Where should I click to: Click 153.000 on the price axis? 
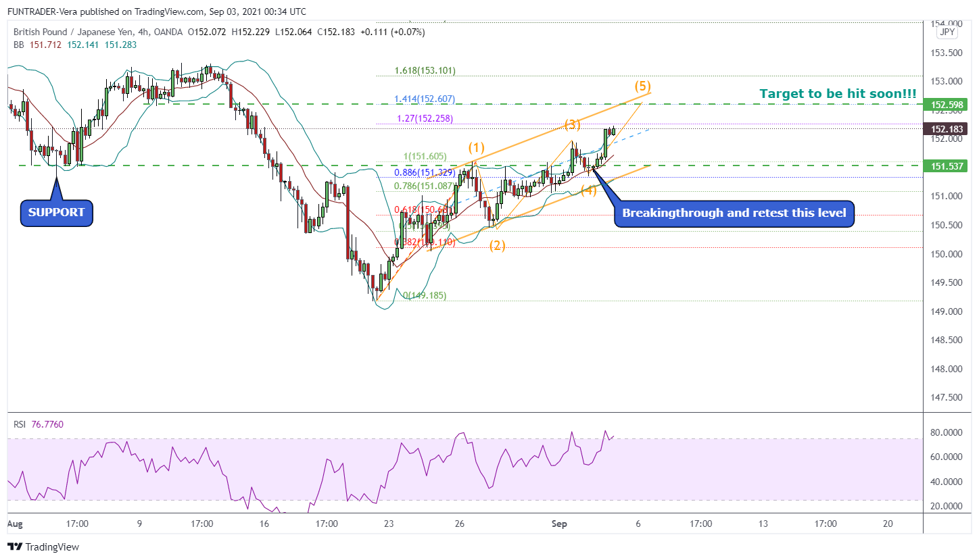[x=945, y=82]
